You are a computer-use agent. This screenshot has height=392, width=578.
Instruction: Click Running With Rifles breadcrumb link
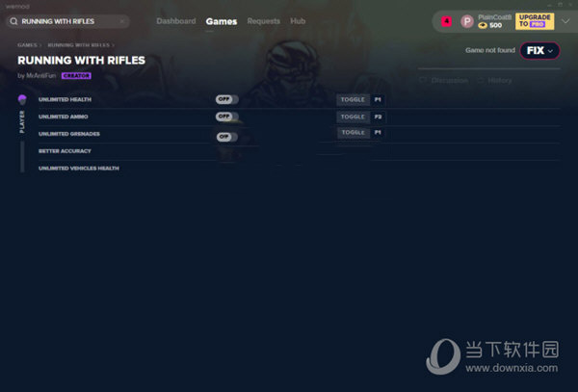(79, 45)
